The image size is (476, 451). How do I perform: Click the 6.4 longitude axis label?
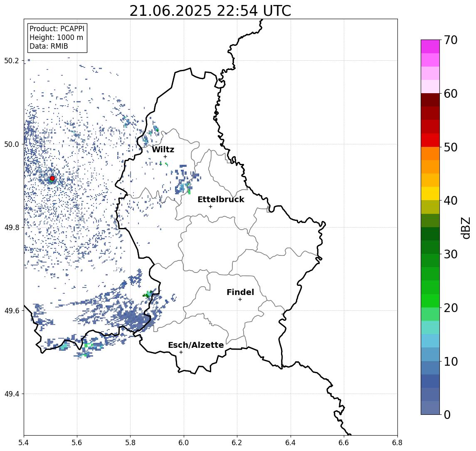pyautogui.click(x=291, y=443)
